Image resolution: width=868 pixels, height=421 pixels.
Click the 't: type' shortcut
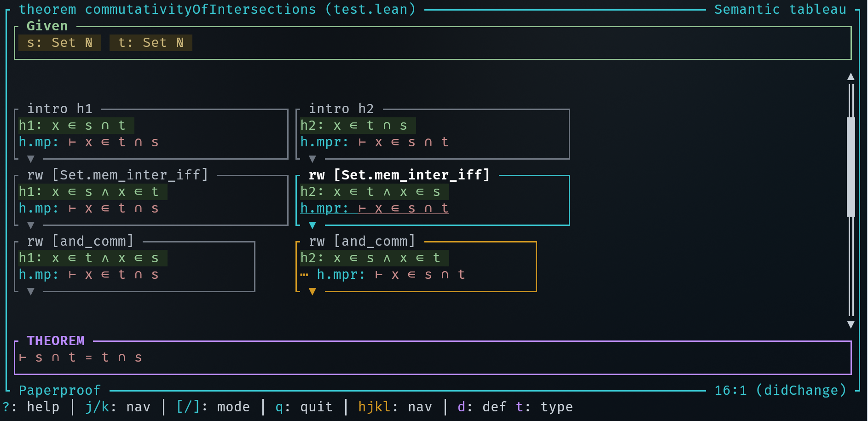click(x=544, y=407)
